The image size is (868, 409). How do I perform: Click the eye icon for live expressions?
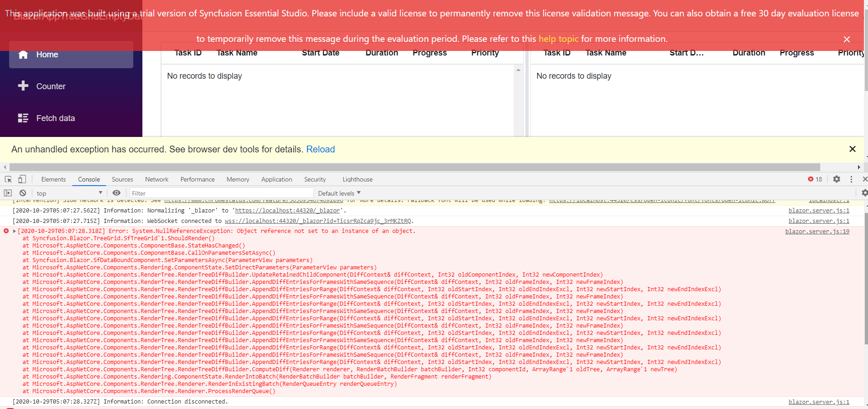click(116, 193)
